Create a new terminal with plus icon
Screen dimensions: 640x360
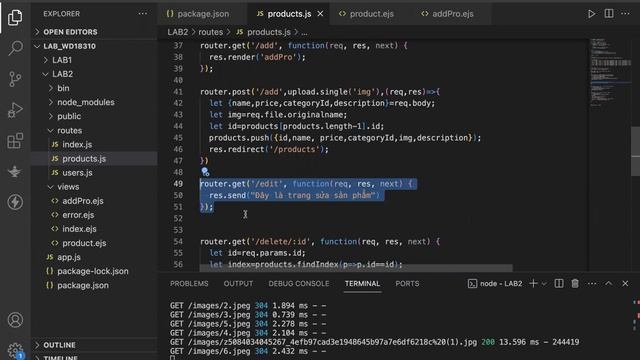tap(533, 283)
